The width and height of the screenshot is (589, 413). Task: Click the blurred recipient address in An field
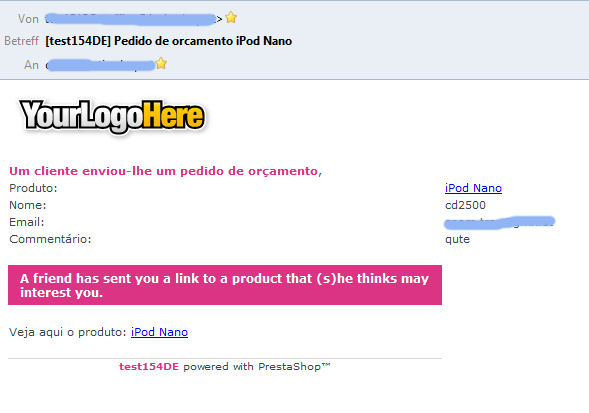pyautogui.click(x=101, y=65)
